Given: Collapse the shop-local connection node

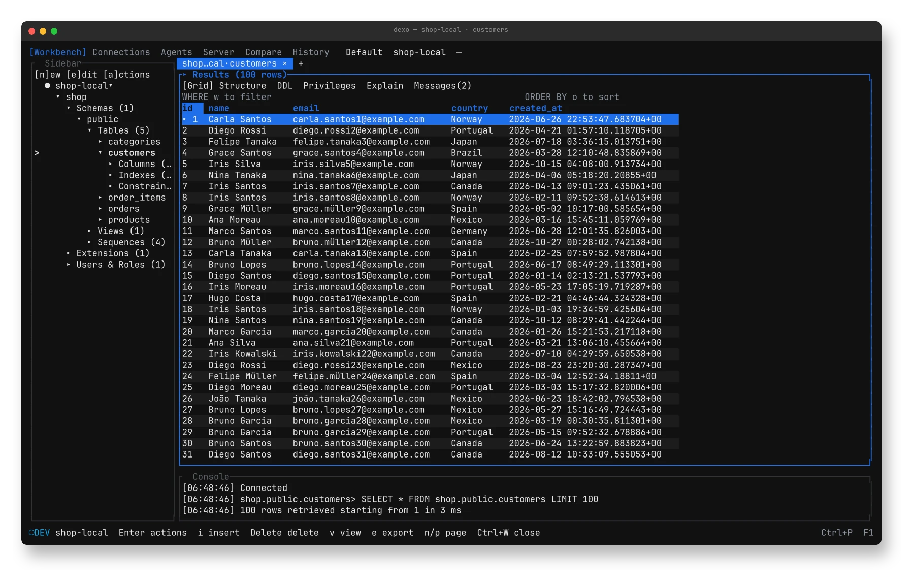Looking at the screenshot, I should tap(110, 86).
